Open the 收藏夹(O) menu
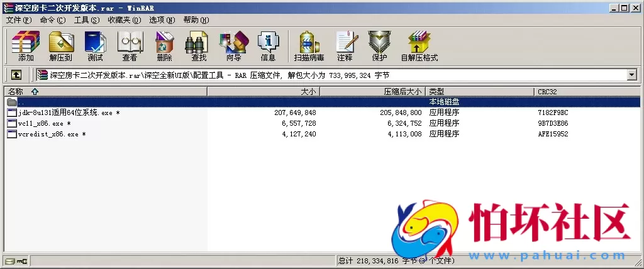 tap(125, 19)
